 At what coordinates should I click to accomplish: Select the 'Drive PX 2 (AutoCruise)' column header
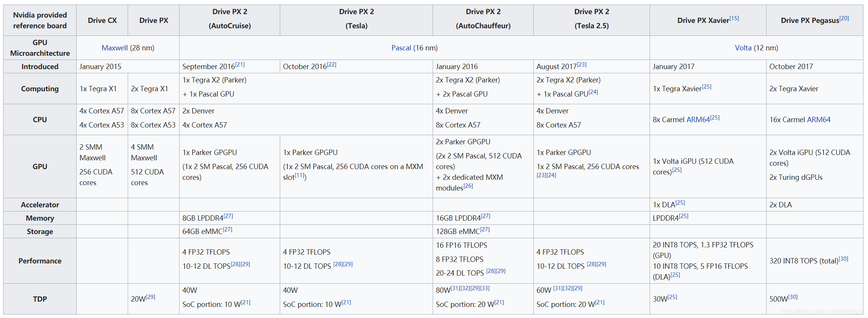[x=229, y=20]
